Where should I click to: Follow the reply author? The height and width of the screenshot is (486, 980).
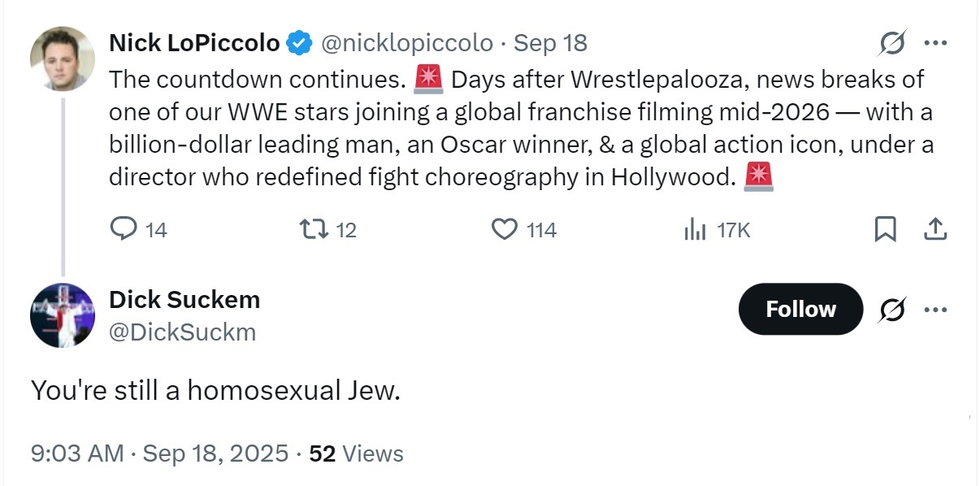pyautogui.click(x=800, y=310)
